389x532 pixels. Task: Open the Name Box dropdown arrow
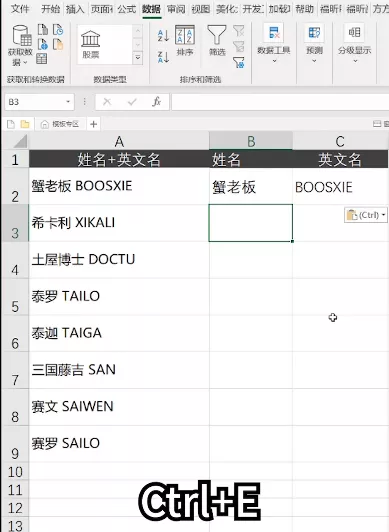pyautogui.click(x=68, y=102)
